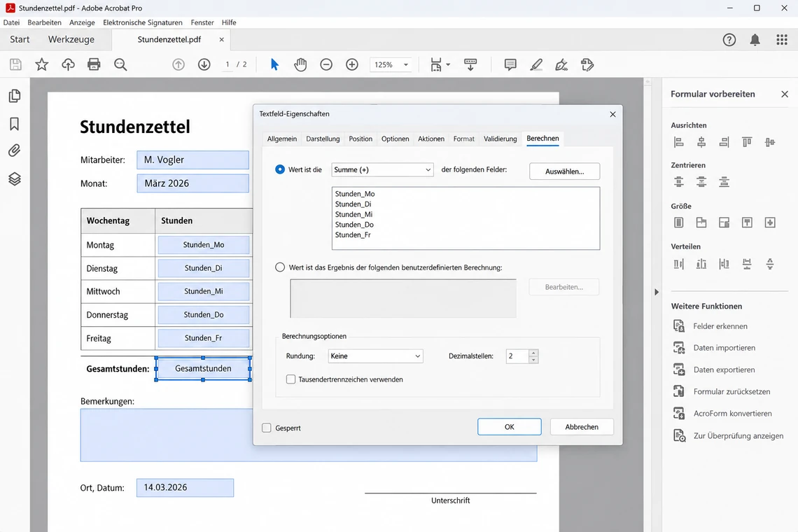
Task: Click the Mitarbeiter field 'M. Vogler'
Action: click(193, 160)
